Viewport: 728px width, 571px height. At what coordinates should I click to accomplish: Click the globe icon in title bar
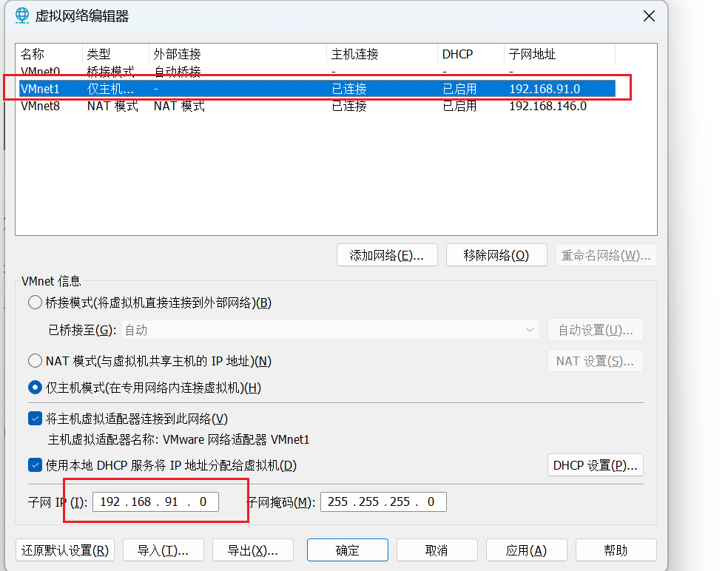pos(23,15)
